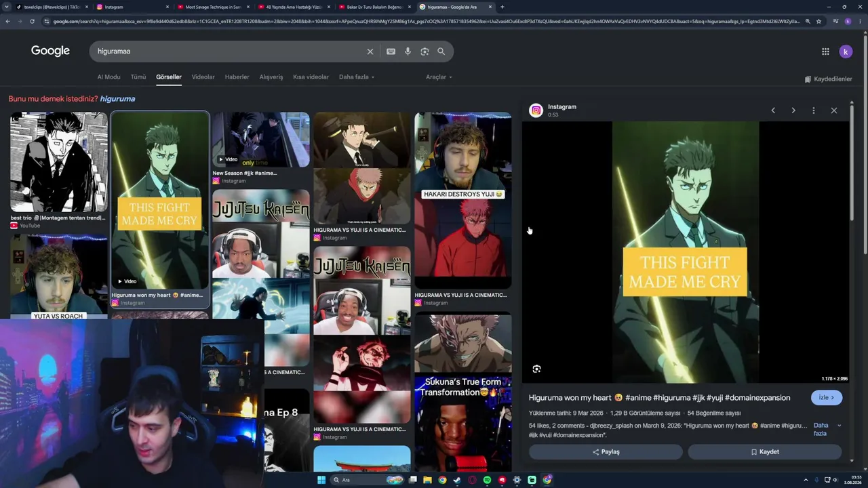Open a new browser tab

click(x=502, y=7)
